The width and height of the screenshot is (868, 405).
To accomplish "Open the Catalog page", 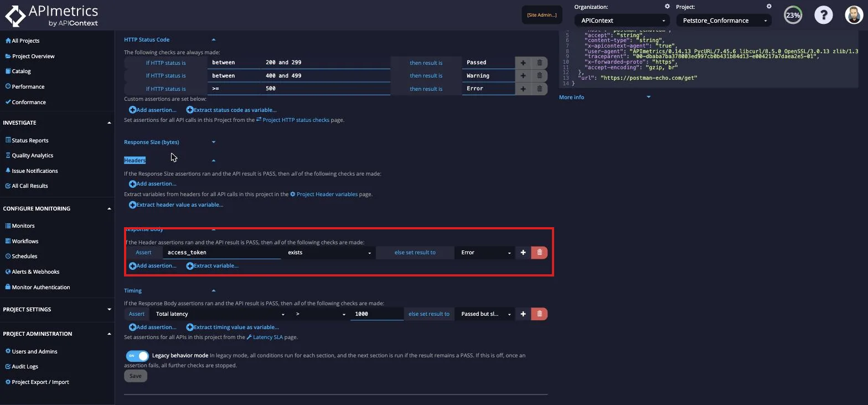I will pyautogui.click(x=18, y=71).
